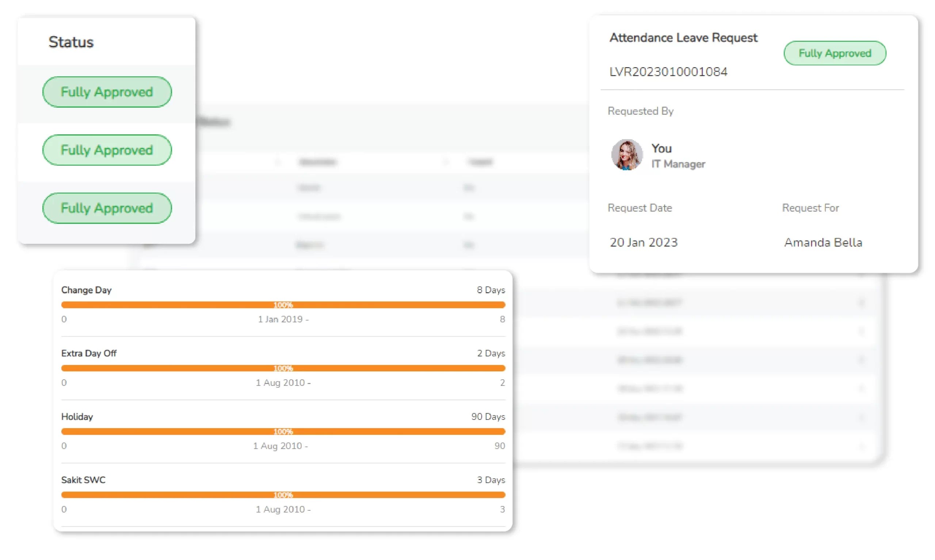Click the Extra Day Off label
935x560 pixels.
coord(89,353)
